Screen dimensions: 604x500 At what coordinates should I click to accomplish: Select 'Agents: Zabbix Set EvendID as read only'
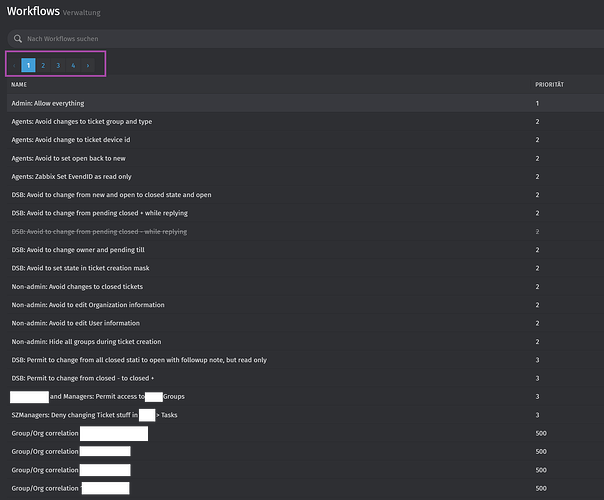(73, 176)
